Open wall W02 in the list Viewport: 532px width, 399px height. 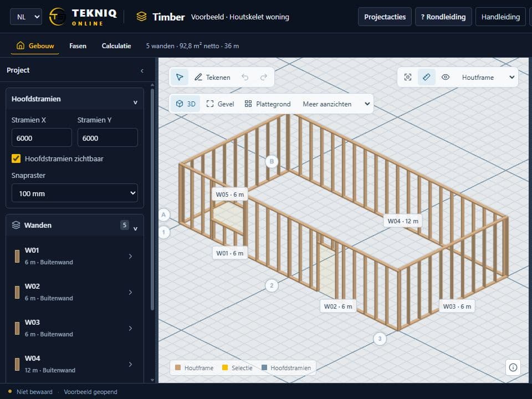pyautogui.click(x=75, y=292)
